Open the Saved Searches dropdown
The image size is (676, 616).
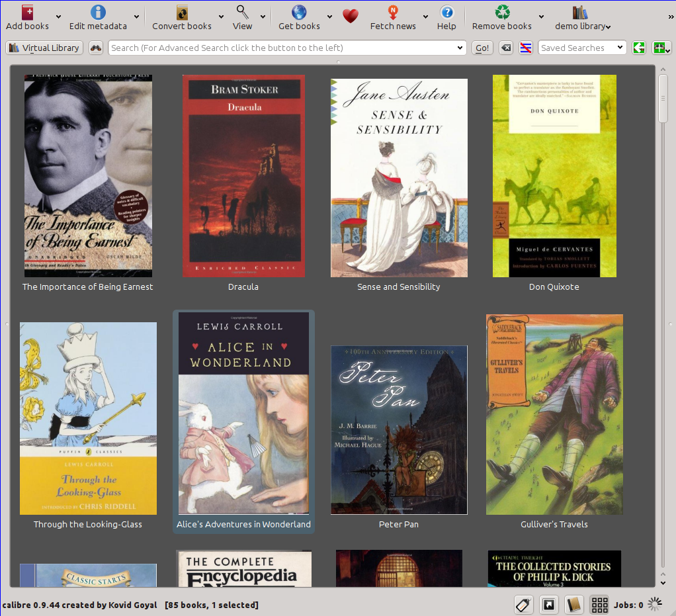(x=582, y=48)
